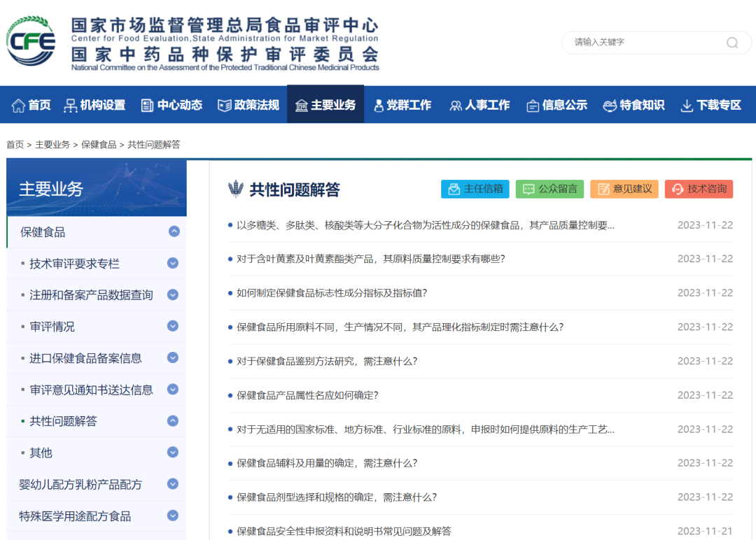The height and width of the screenshot is (540, 756).
Task: Click the 首页 breadcrumb link
Action: click(15, 145)
